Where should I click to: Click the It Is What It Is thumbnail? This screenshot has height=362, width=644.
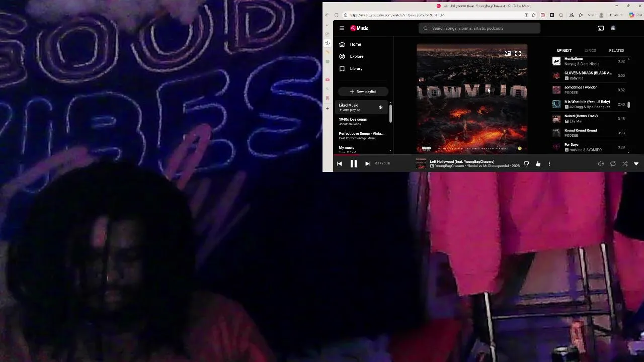tap(556, 104)
